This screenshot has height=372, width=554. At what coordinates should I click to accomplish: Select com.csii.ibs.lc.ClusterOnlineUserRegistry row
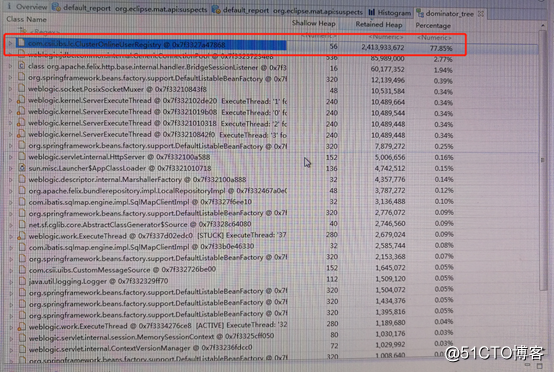pos(272,46)
